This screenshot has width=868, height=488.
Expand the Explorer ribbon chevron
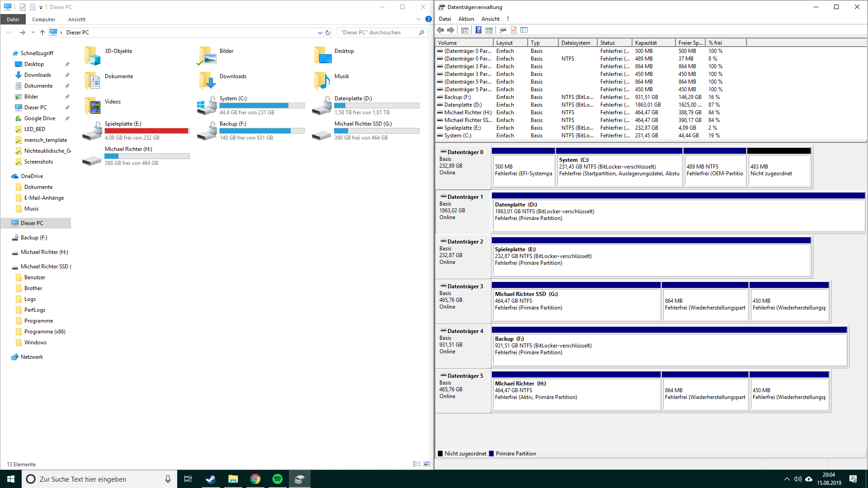coord(419,19)
